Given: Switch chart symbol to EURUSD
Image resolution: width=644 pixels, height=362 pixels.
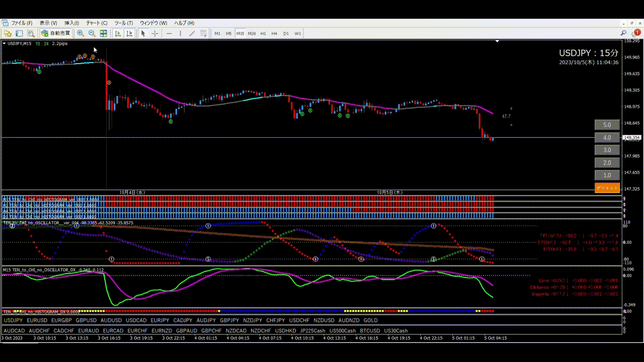Looking at the screenshot, I should (37, 320).
